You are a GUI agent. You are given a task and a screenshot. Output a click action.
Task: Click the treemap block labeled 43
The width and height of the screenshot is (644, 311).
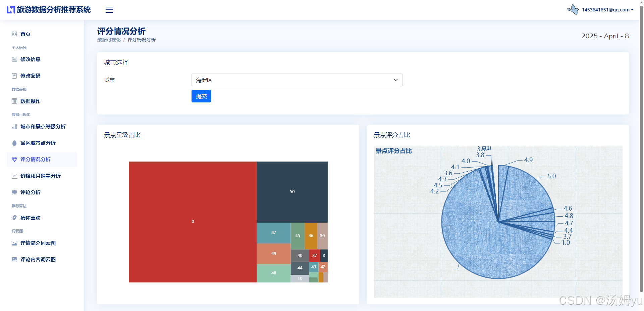(x=314, y=267)
